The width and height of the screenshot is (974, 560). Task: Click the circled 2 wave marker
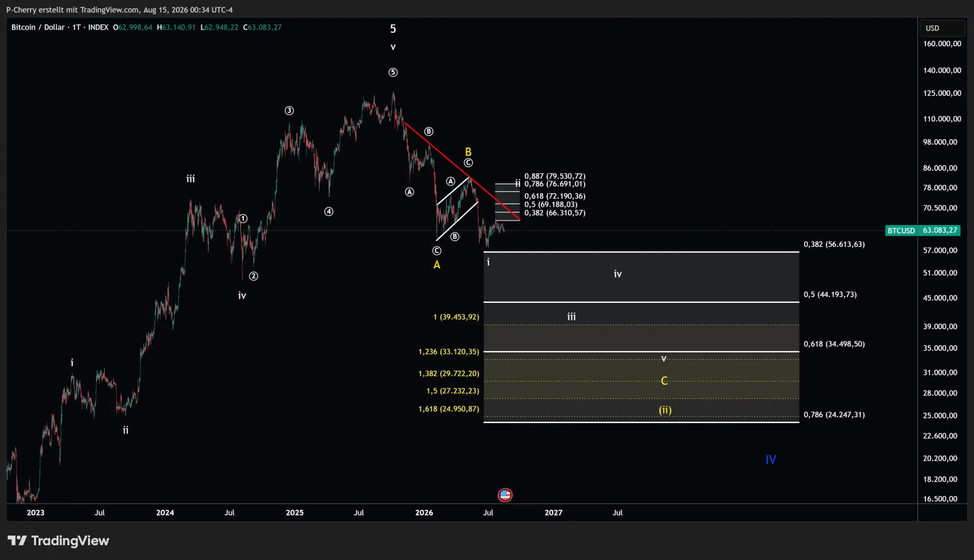[254, 276]
